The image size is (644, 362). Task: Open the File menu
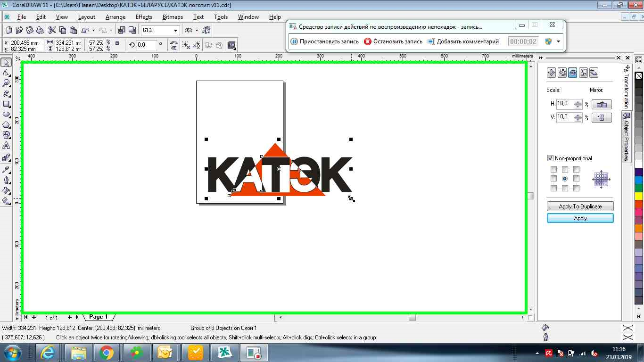[22, 17]
